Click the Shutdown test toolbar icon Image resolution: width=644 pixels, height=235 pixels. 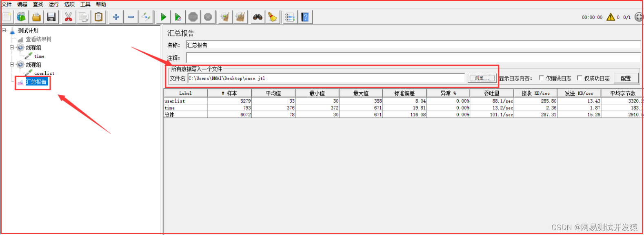click(x=208, y=17)
